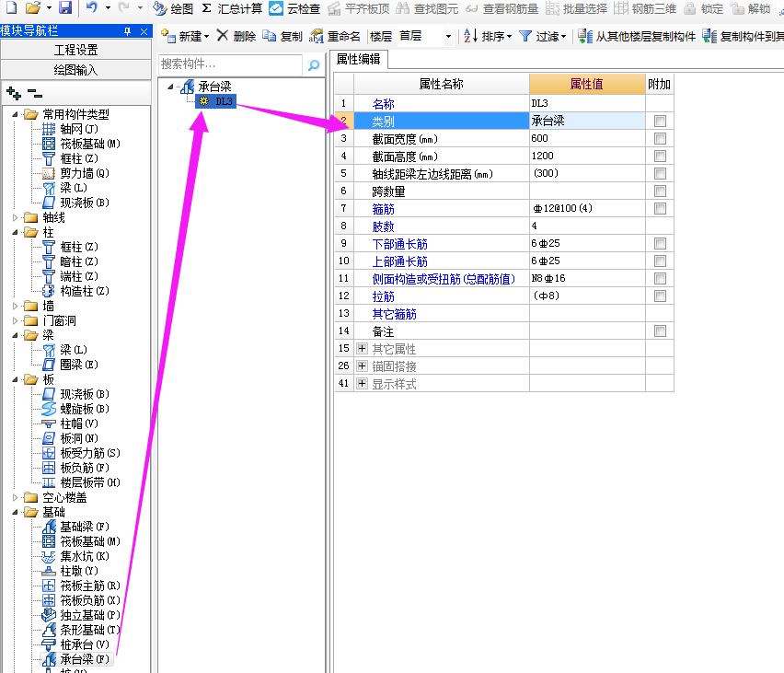Select DL3 in the component tree
Screen dimensions: 784x673
pos(216,101)
